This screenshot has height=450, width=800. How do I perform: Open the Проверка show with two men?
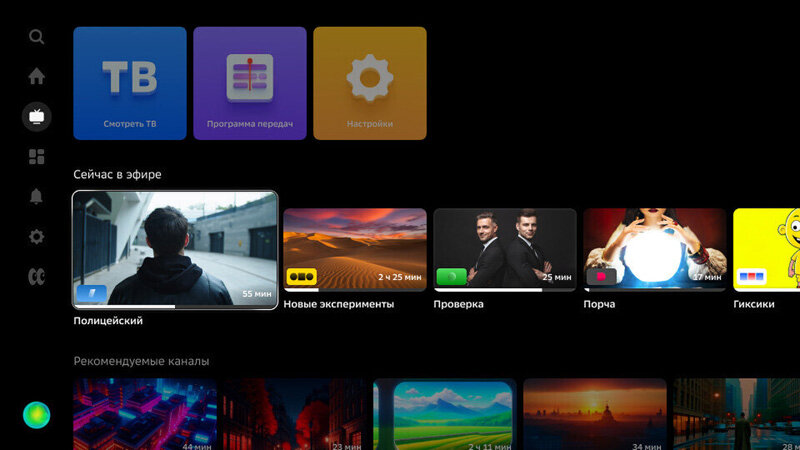pos(505,250)
